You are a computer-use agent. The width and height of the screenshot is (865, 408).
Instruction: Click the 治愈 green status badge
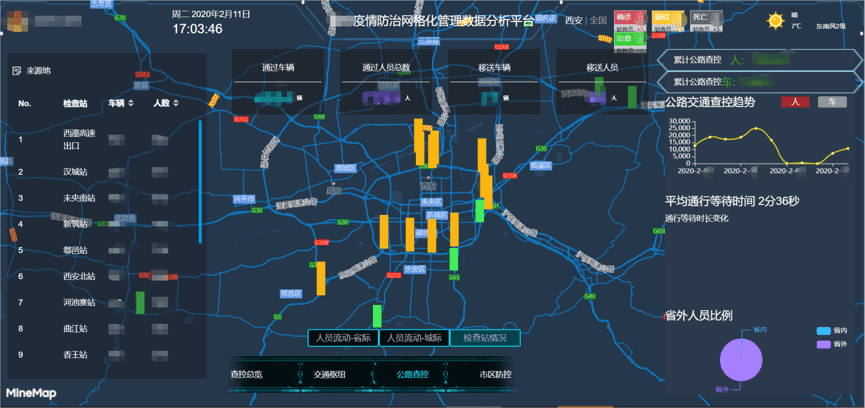[625, 38]
